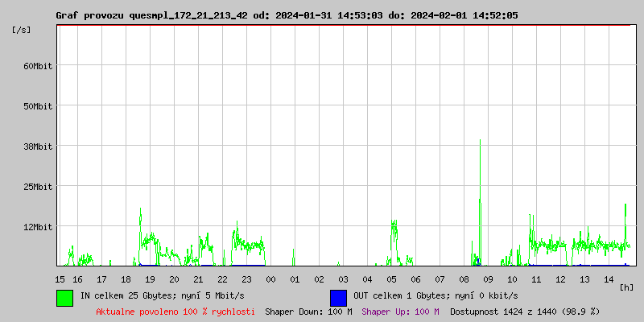Click the '00' midnight hour marker
This screenshot has width=644, height=322.
pyautogui.click(x=270, y=279)
